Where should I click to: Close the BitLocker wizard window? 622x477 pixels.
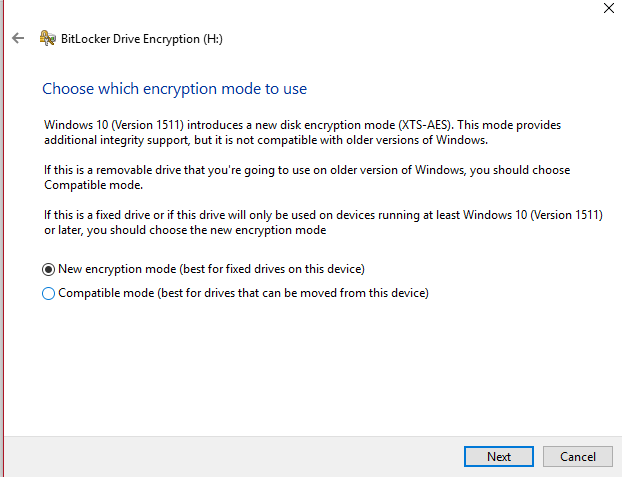click(x=609, y=8)
